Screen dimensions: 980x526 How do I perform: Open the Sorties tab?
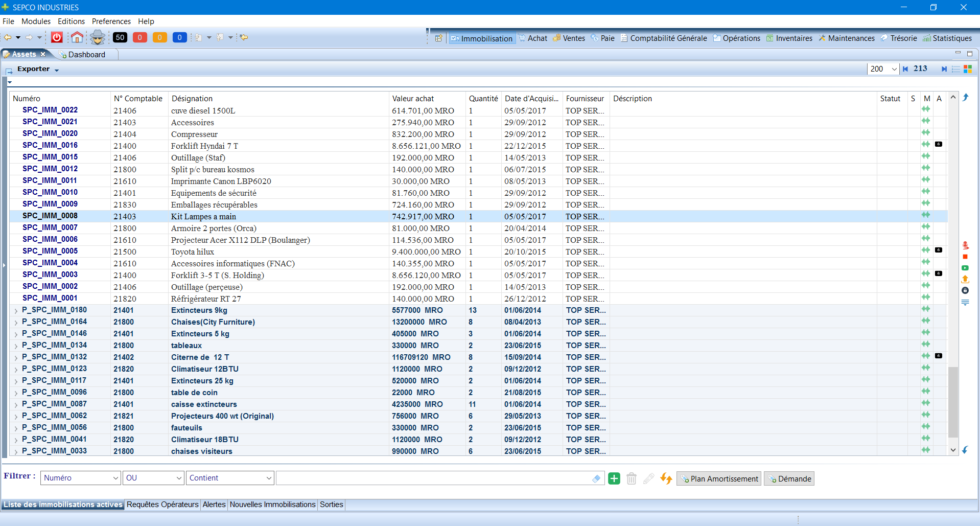332,505
